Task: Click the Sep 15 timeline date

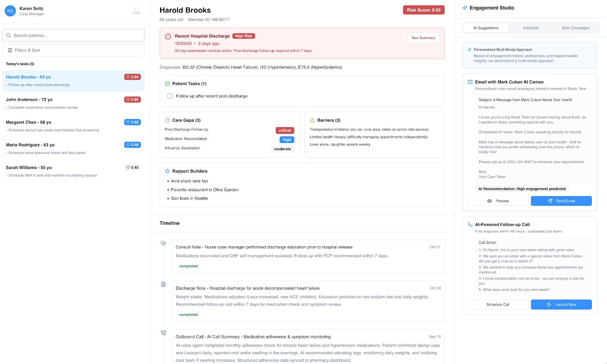Action: [x=435, y=337]
